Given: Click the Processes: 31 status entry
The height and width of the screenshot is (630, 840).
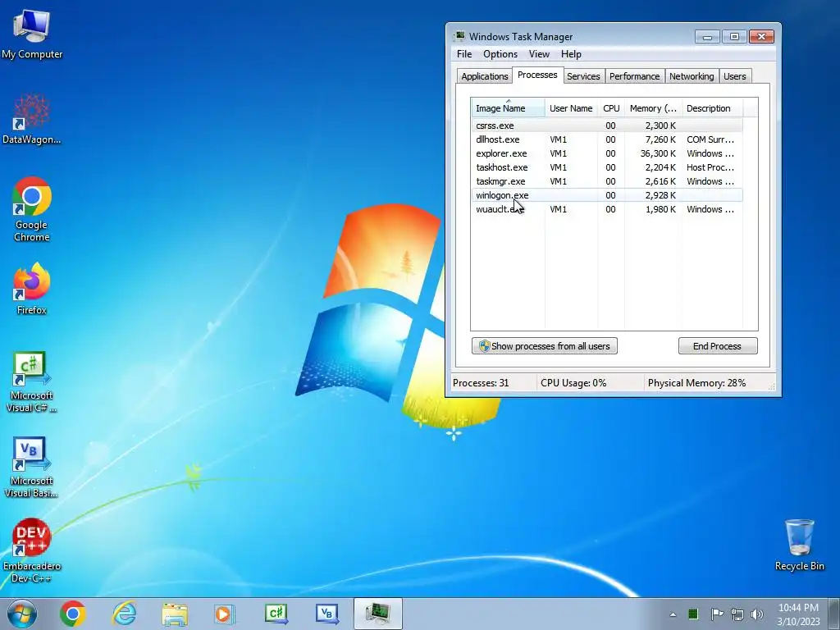Looking at the screenshot, I should coord(481,383).
